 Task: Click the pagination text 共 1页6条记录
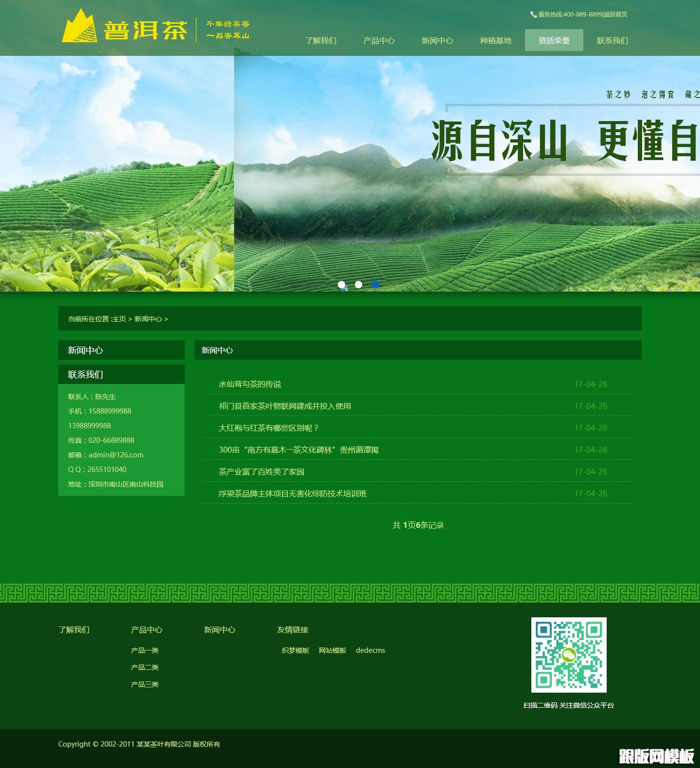pyautogui.click(x=418, y=525)
